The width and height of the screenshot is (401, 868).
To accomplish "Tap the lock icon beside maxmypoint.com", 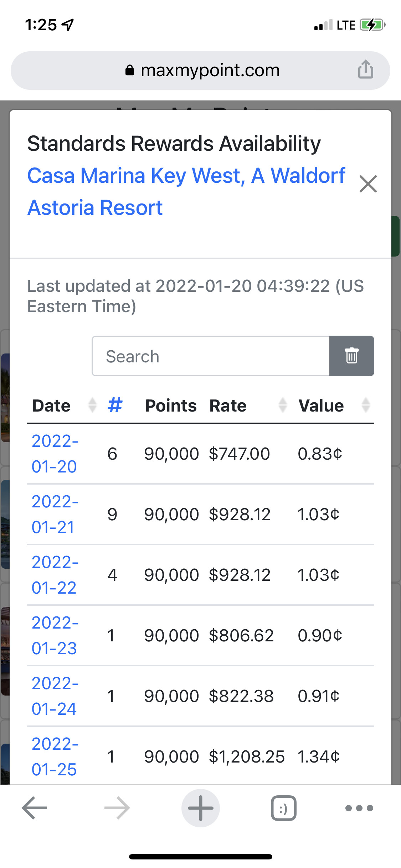I will coord(130,70).
